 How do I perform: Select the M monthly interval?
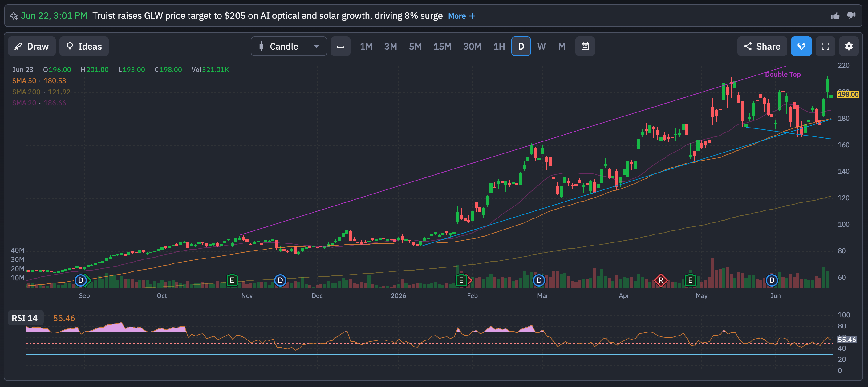562,46
